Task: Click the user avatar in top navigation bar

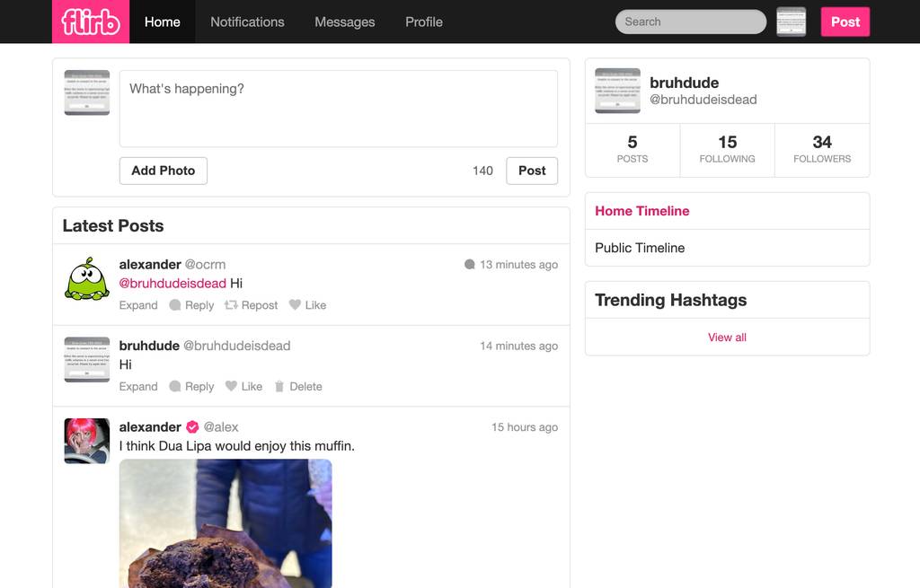Action: coord(791,22)
